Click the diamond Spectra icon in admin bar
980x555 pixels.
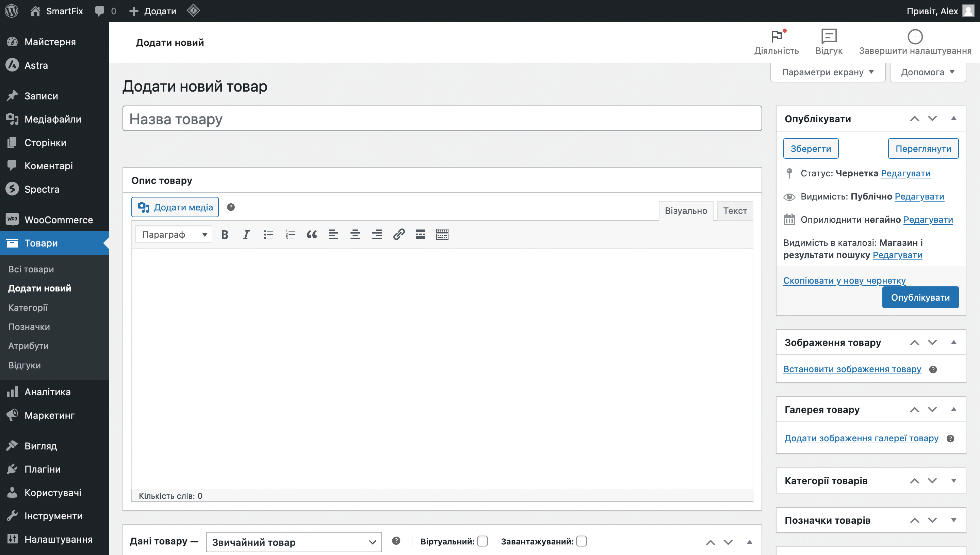point(194,11)
